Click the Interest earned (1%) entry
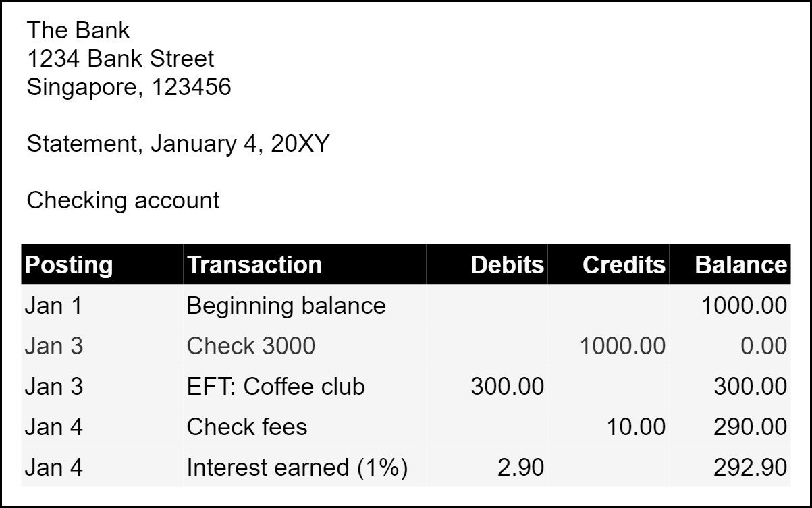 point(297,468)
